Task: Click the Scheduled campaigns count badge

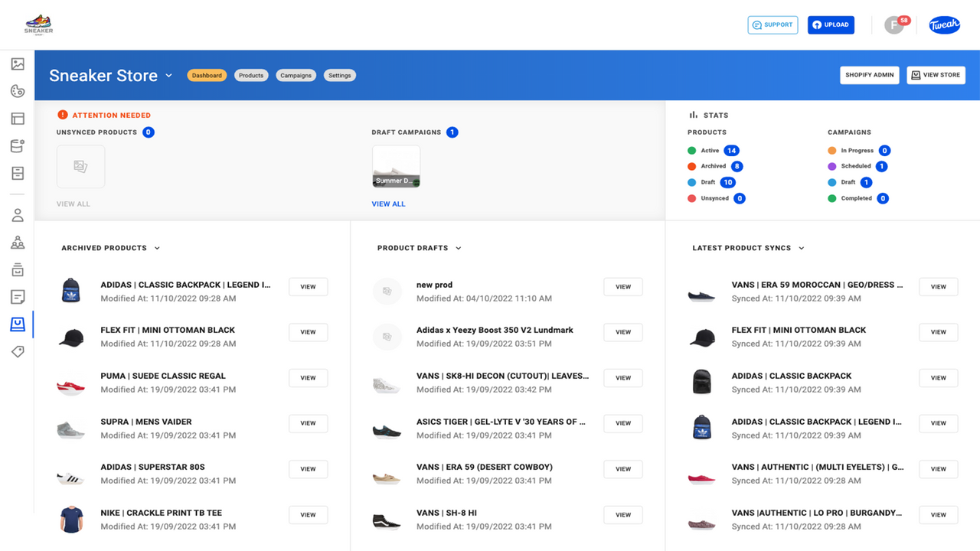Action: 882,166
